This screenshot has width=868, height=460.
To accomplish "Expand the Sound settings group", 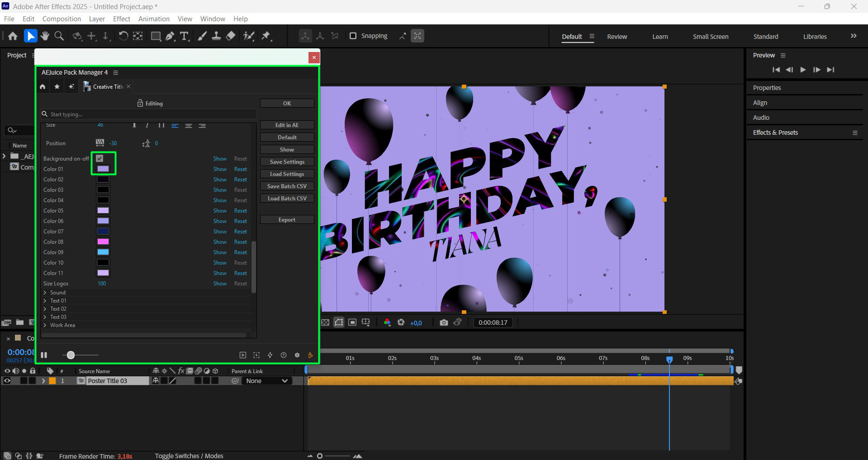I will [45, 293].
